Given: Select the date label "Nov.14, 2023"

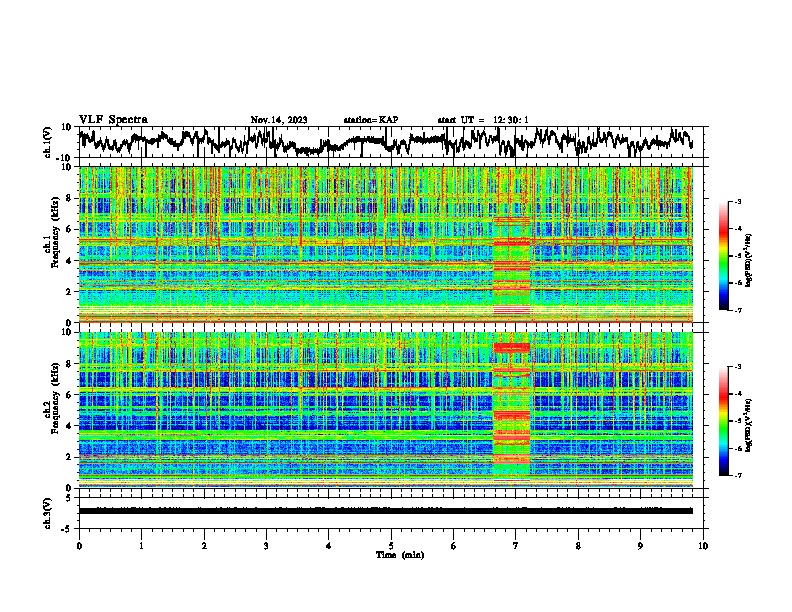Looking at the screenshot, I should 279,120.
